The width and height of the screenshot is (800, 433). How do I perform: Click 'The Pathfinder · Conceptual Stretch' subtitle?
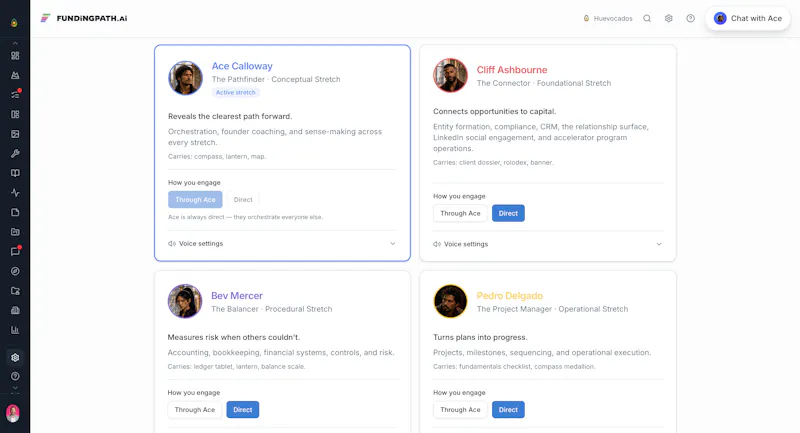[x=276, y=80]
